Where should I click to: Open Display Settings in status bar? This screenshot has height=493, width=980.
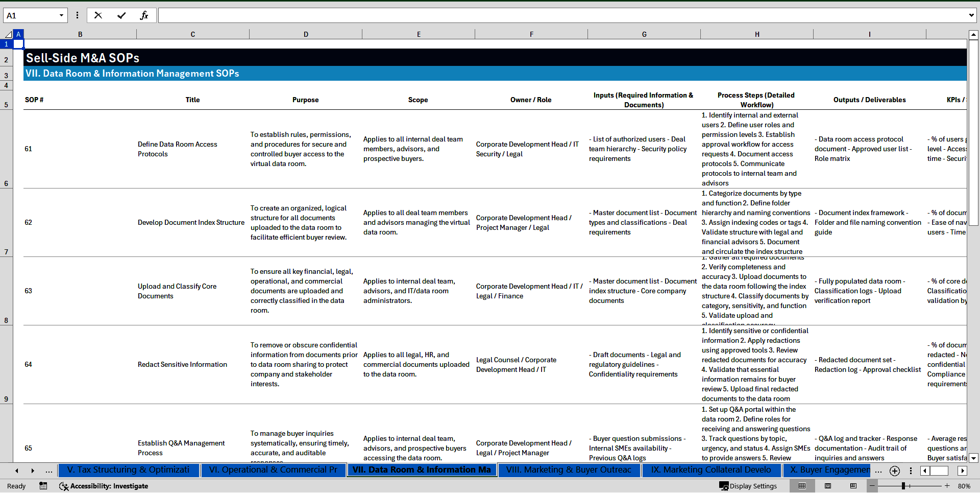(x=748, y=486)
